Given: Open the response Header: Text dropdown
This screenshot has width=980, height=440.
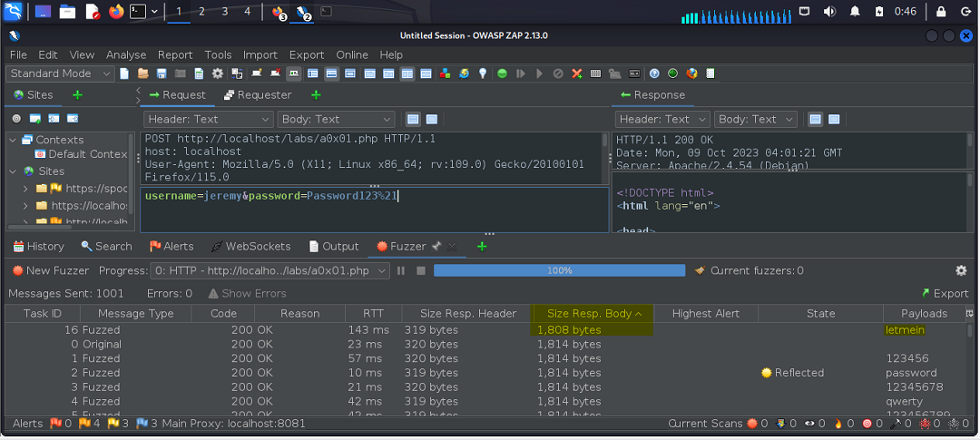Looking at the screenshot, I should [x=662, y=119].
